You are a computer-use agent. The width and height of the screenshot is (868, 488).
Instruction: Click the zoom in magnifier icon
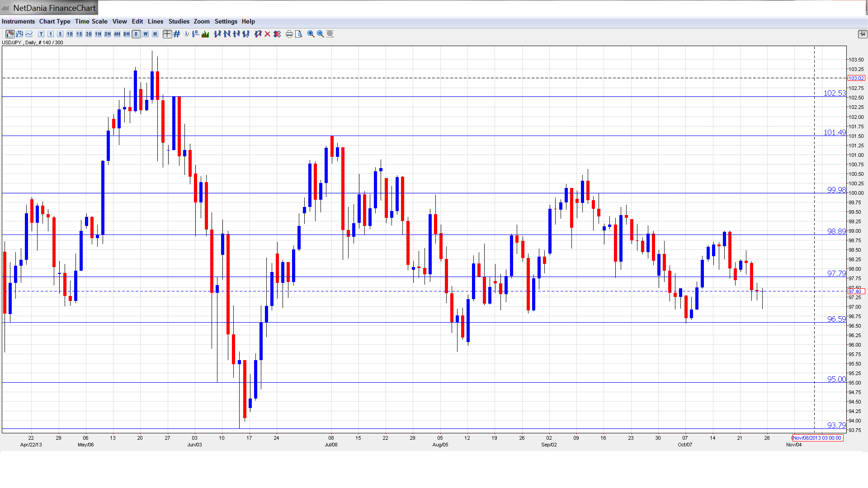[311, 34]
